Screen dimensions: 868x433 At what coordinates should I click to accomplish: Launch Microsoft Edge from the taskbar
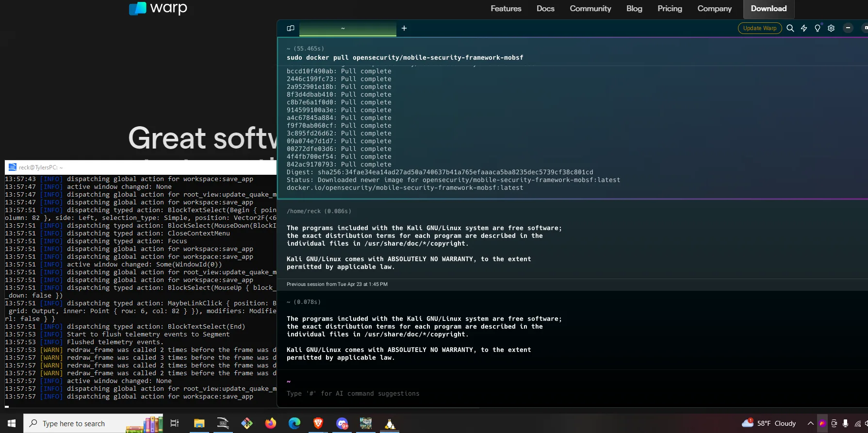pyautogui.click(x=295, y=423)
